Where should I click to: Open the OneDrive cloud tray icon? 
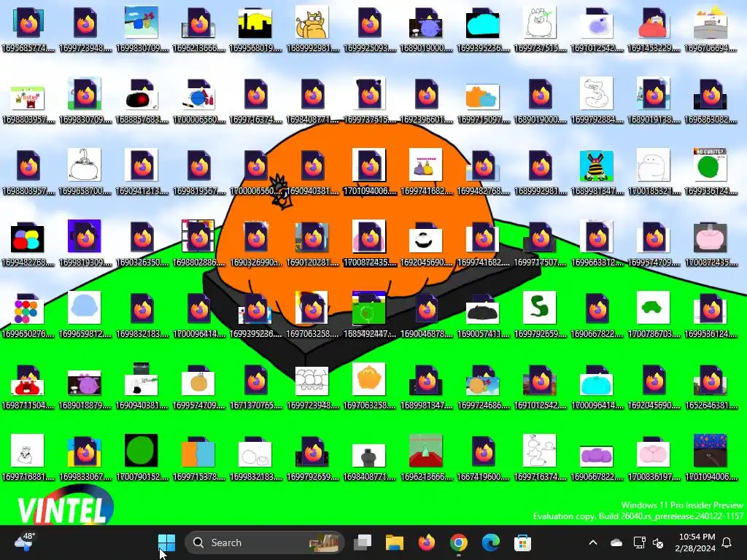[x=616, y=542]
